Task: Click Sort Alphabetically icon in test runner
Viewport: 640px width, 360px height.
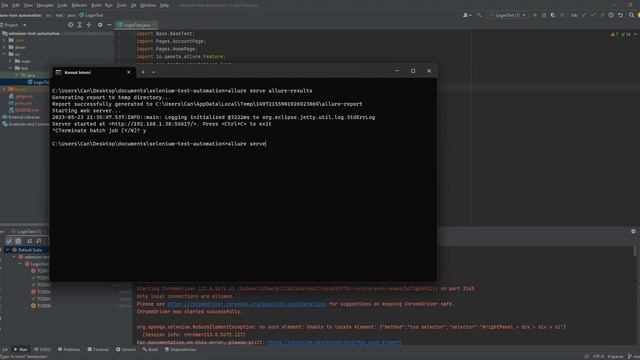Action: pos(29,241)
